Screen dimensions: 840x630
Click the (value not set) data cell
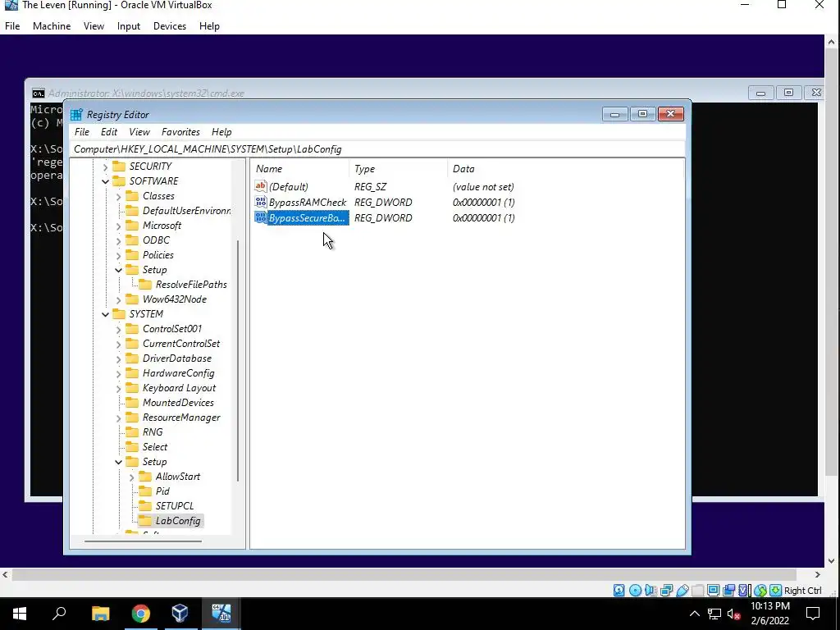pyautogui.click(x=482, y=186)
